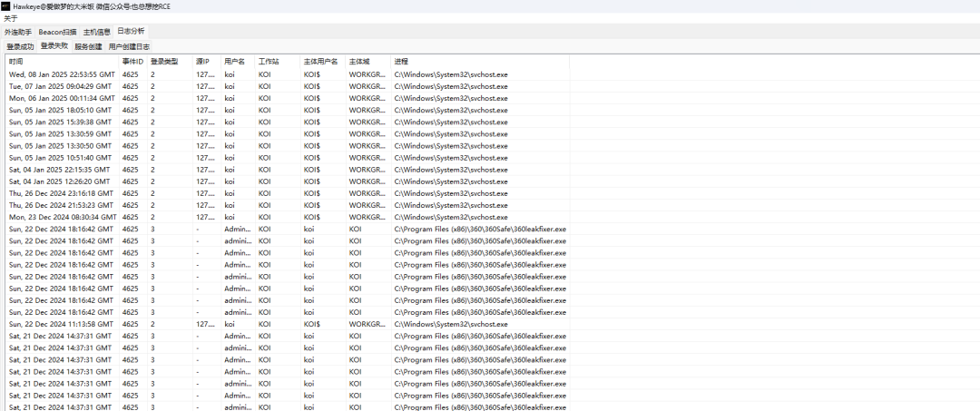Select the 登录失败 sub-tab
This screenshot has height=411, width=980.
point(54,45)
